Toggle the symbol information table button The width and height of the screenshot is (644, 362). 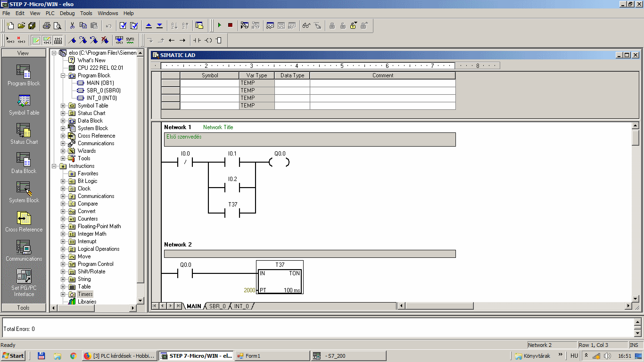click(58, 40)
